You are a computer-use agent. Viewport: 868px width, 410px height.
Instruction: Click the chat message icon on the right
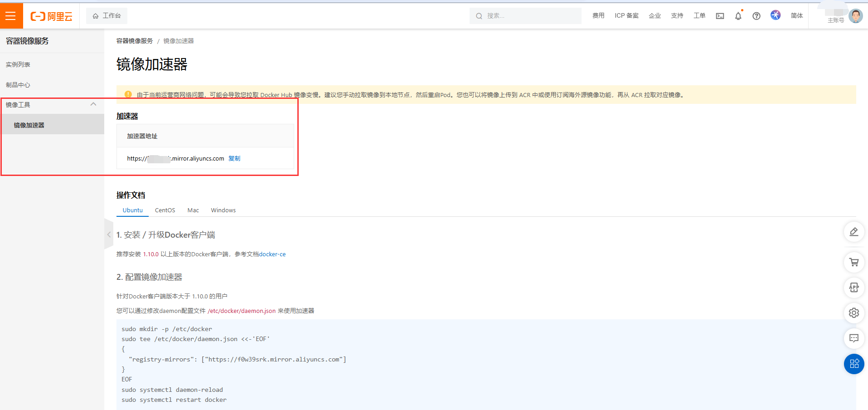point(853,338)
